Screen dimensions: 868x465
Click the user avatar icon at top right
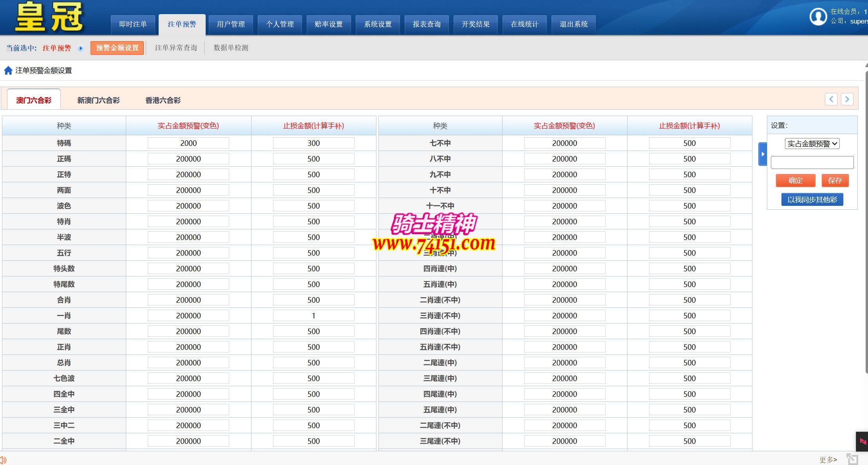tap(818, 17)
